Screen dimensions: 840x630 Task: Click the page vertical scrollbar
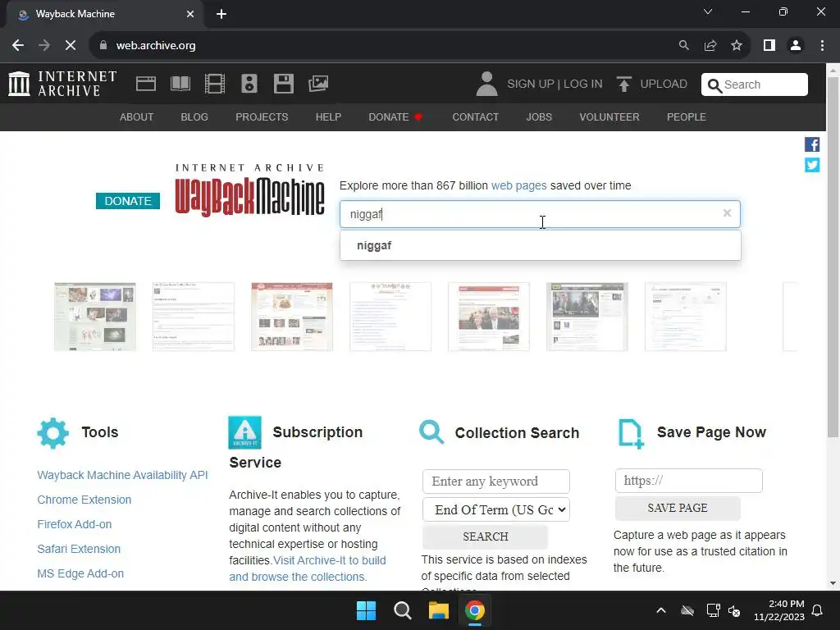coord(833,257)
